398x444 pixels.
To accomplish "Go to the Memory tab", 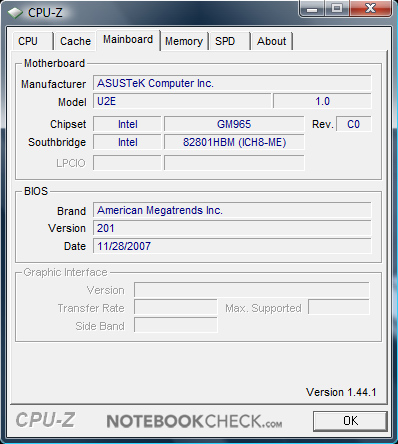I will pyautogui.click(x=184, y=41).
